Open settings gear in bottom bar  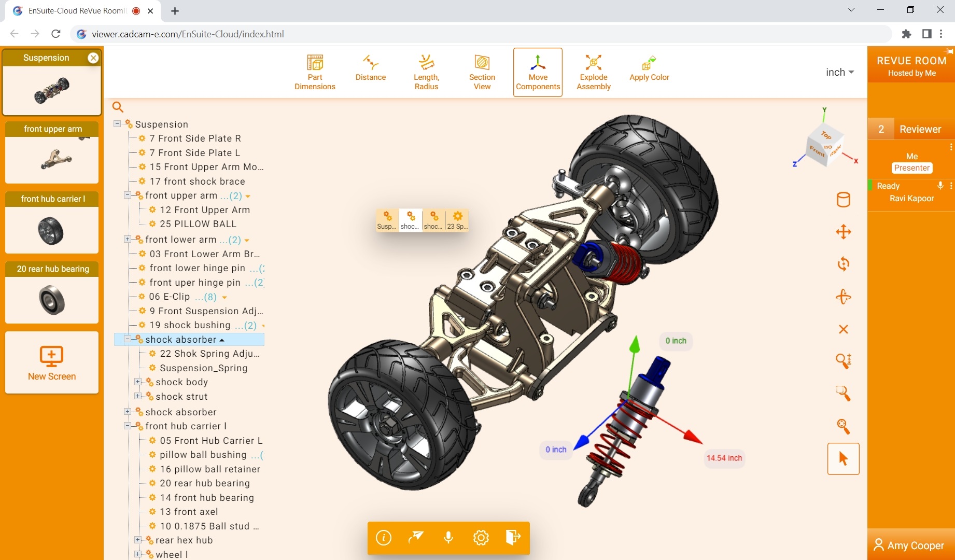point(481,538)
